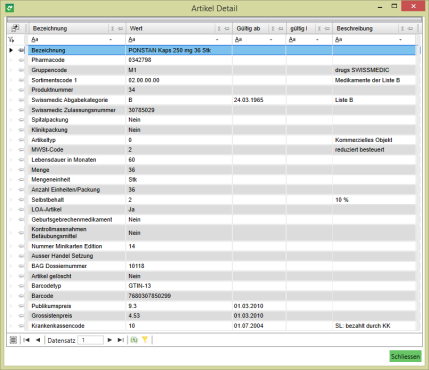The image size is (429, 370).
Task: Go to last record in navigator
Action: [x=121, y=340]
